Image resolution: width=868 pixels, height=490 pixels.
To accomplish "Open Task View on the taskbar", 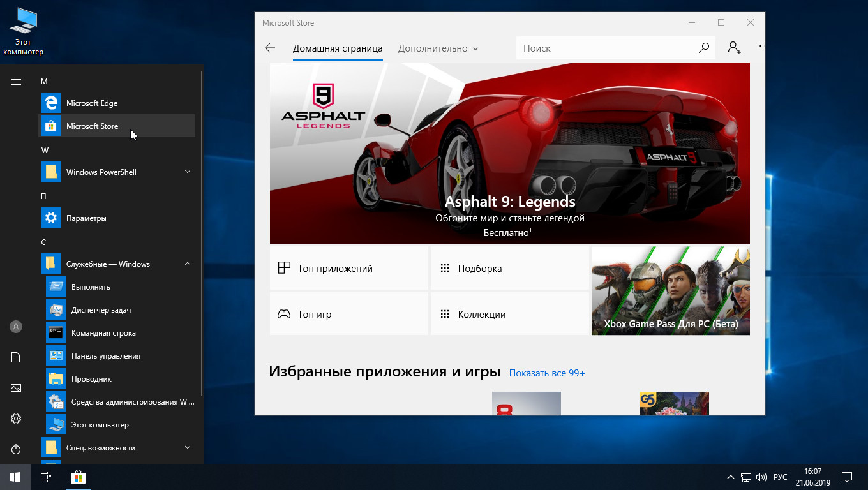I will (x=46, y=477).
